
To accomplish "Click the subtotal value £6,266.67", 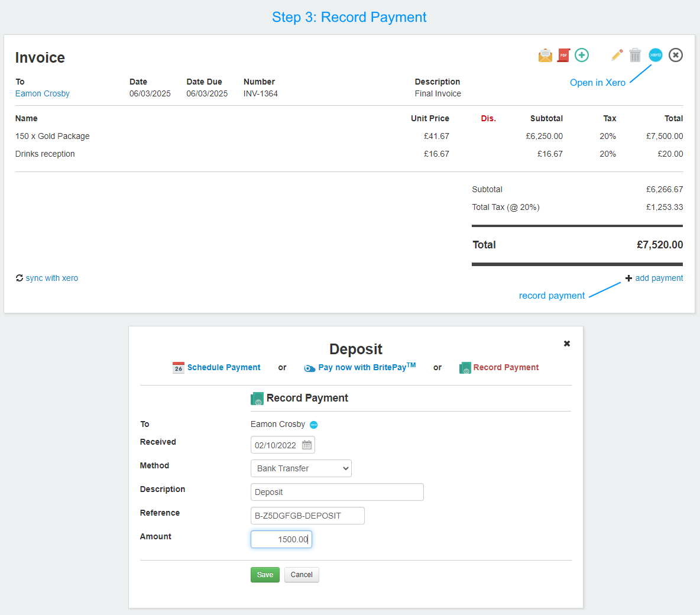I will pos(665,189).
